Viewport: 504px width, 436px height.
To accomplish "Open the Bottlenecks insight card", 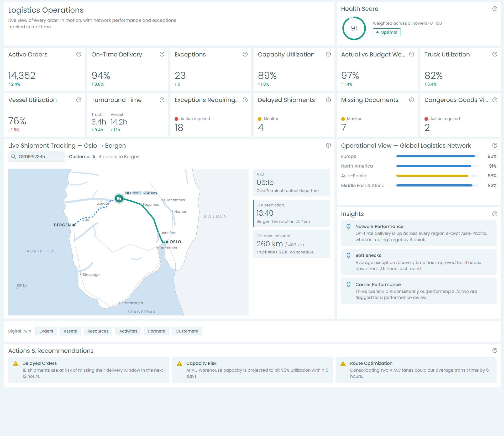I will pos(419,262).
